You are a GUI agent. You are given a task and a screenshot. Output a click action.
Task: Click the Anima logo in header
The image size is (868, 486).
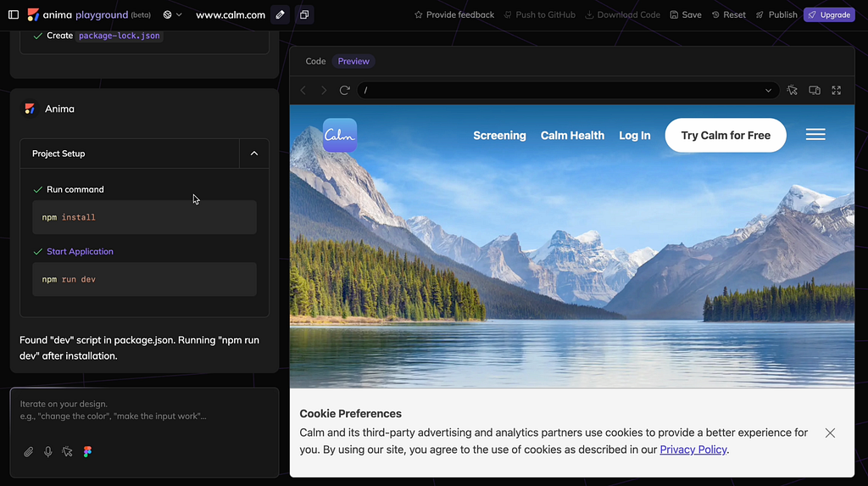(x=33, y=15)
